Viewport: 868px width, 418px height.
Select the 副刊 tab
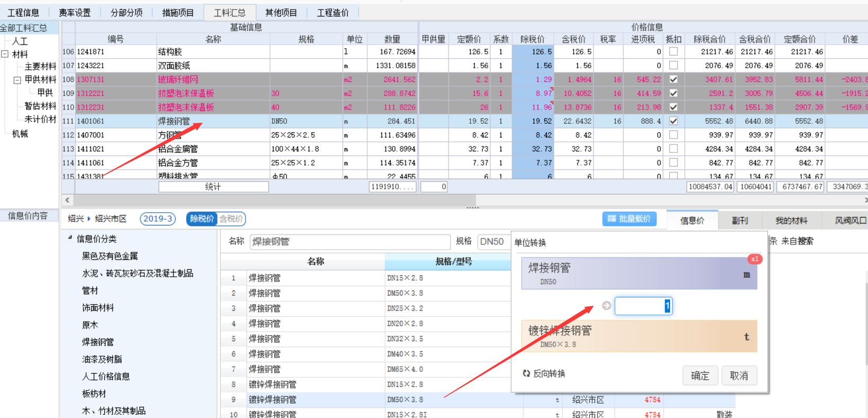(740, 221)
